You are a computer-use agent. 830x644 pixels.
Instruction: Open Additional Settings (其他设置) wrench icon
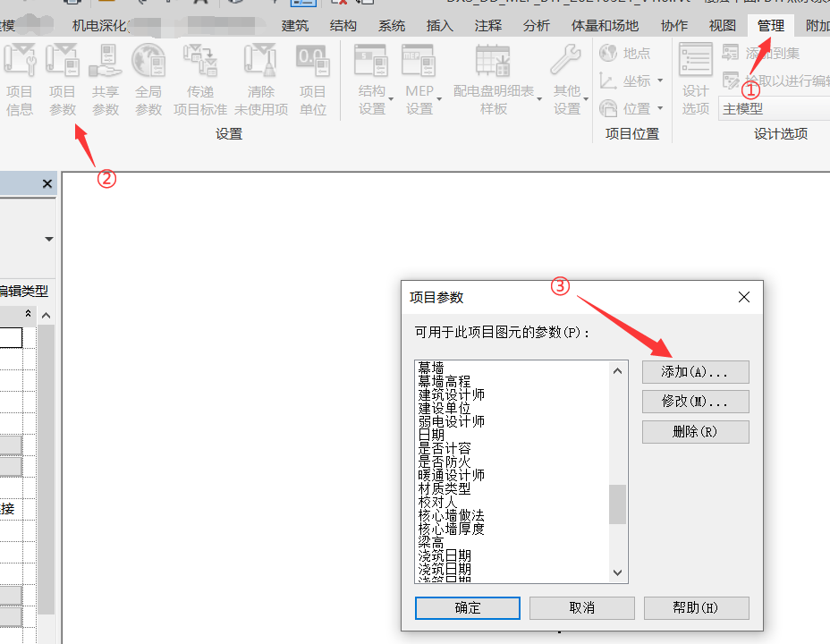pyautogui.click(x=565, y=59)
